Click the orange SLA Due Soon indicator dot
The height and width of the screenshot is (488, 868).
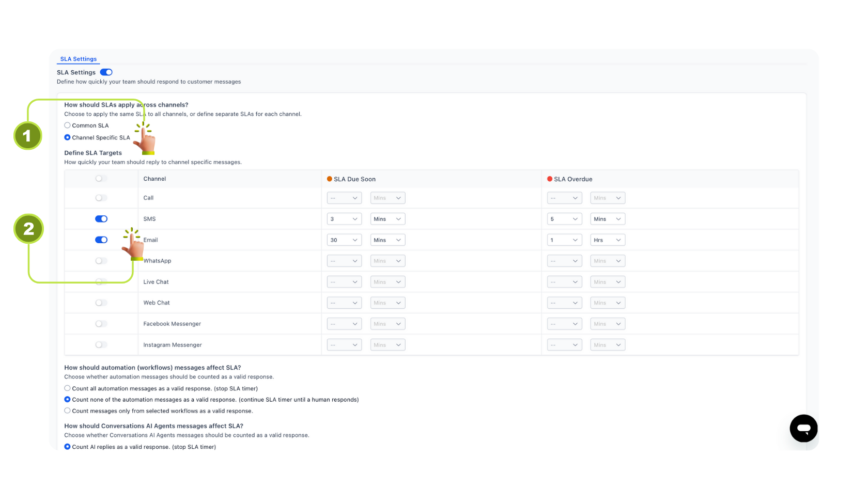click(x=330, y=179)
